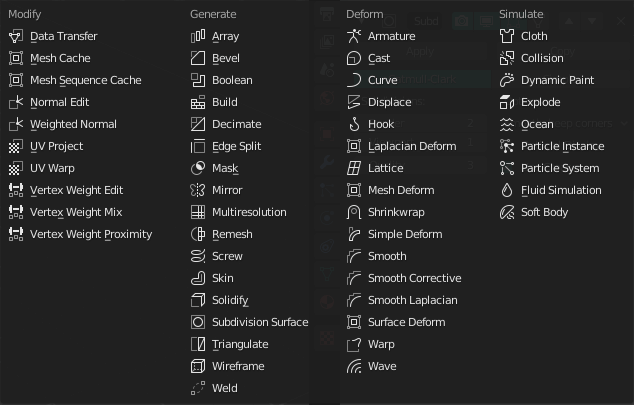Screen dimensions: 634x405
Task: Add the Simple Deform modifier
Action: (x=404, y=234)
